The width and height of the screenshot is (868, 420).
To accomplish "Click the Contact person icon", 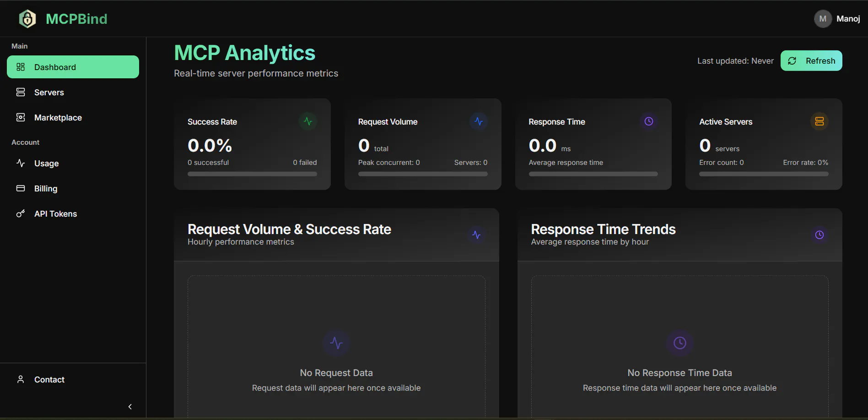I will coord(21,379).
